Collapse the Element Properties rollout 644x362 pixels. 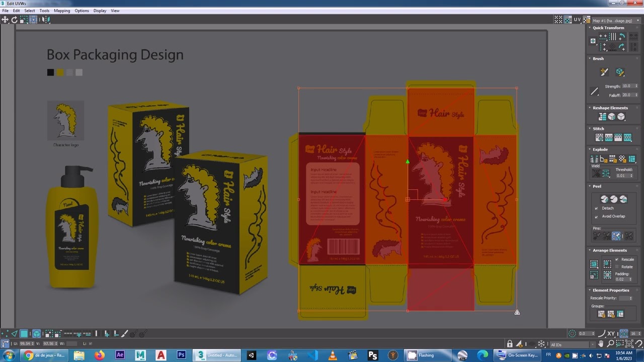click(x=611, y=290)
